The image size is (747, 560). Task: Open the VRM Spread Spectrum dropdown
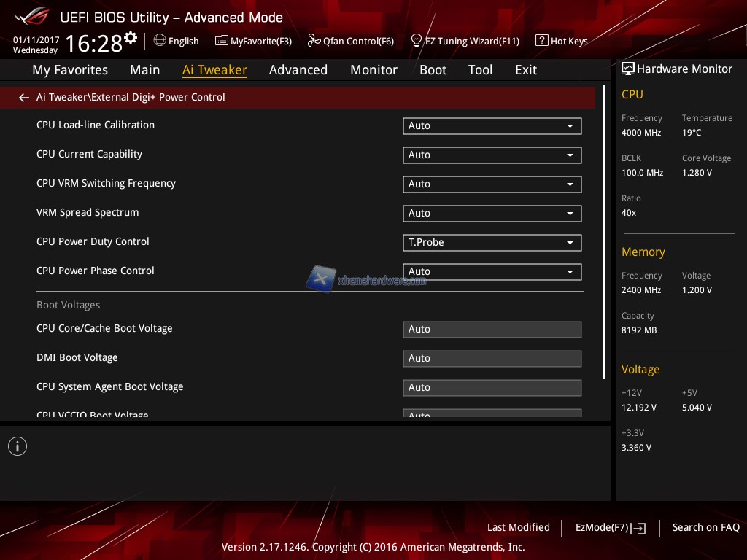point(492,213)
